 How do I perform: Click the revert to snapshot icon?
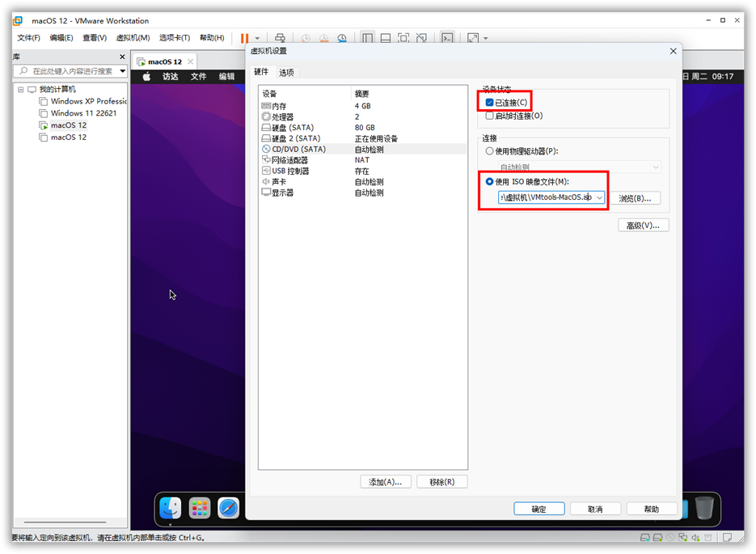tap(323, 38)
